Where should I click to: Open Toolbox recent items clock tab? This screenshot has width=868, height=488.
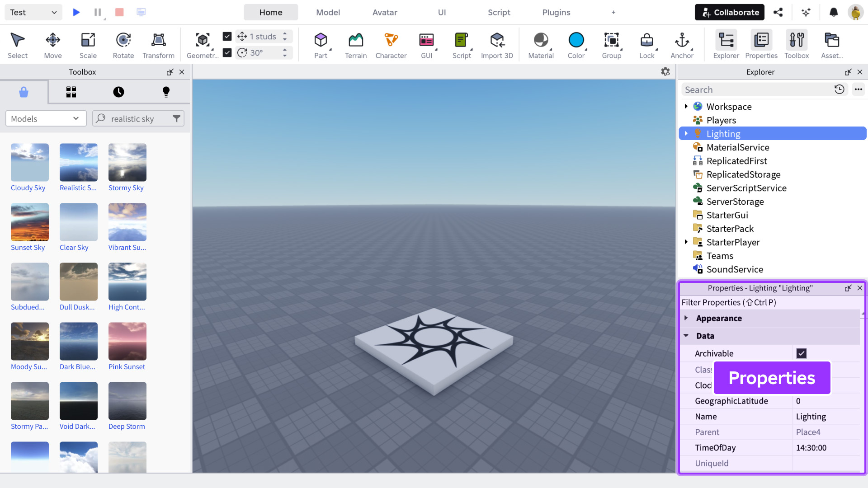(x=118, y=92)
